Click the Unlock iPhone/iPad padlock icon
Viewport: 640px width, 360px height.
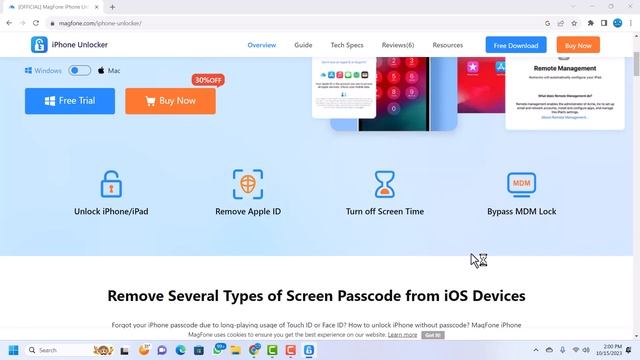click(x=111, y=184)
